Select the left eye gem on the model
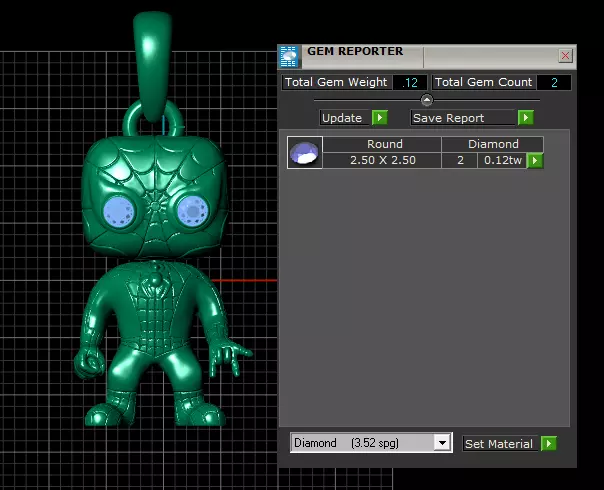The width and height of the screenshot is (604, 490). [119, 212]
